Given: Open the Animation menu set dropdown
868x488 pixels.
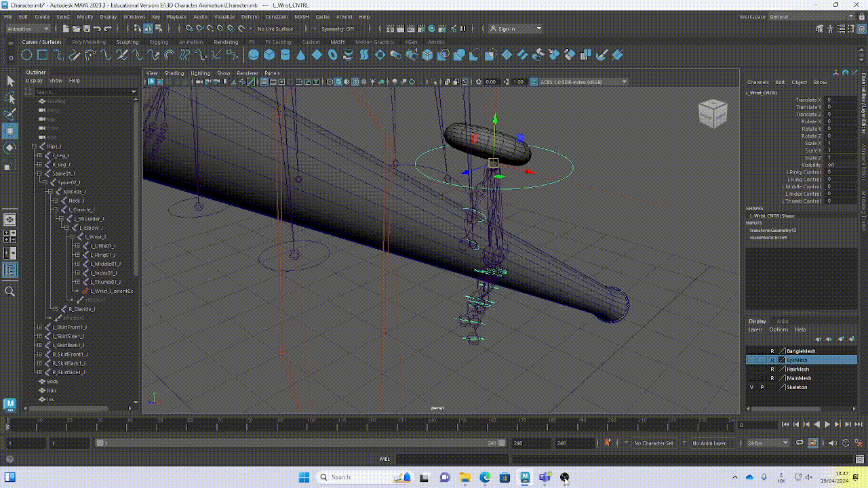Looking at the screenshot, I should pos(28,28).
